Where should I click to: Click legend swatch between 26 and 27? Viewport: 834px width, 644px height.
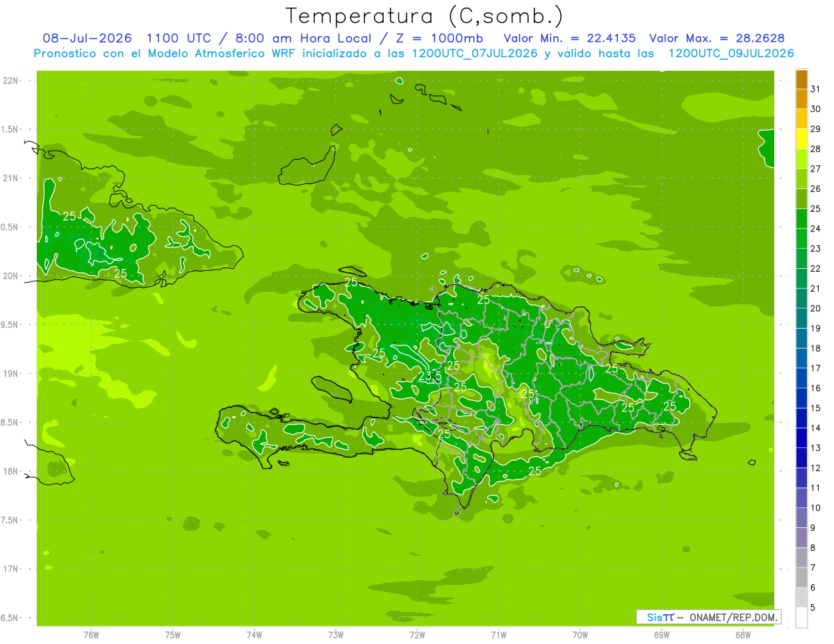pyautogui.click(x=801, y=179)
